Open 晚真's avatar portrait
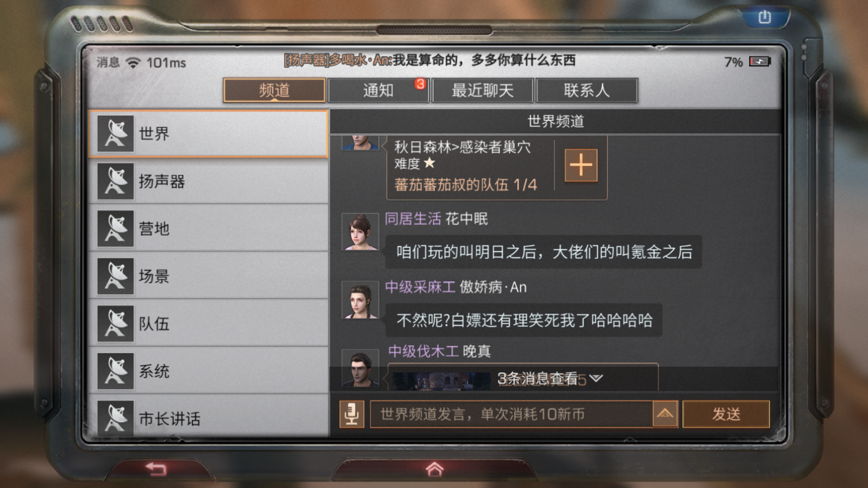The width and height of the screenshot is (868, 488). (x=360, y=368)
